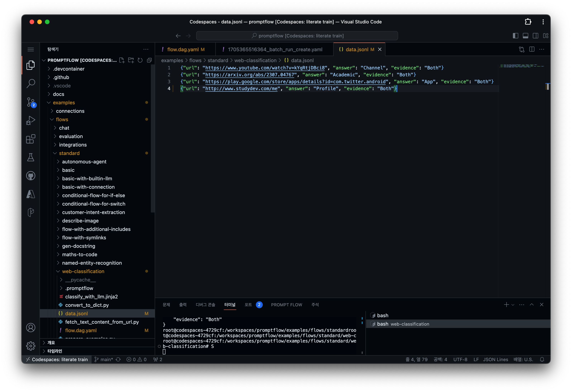Expand the 개요 outline section
The height and width of the screenshot is (392, 572).
click(97, 343)
